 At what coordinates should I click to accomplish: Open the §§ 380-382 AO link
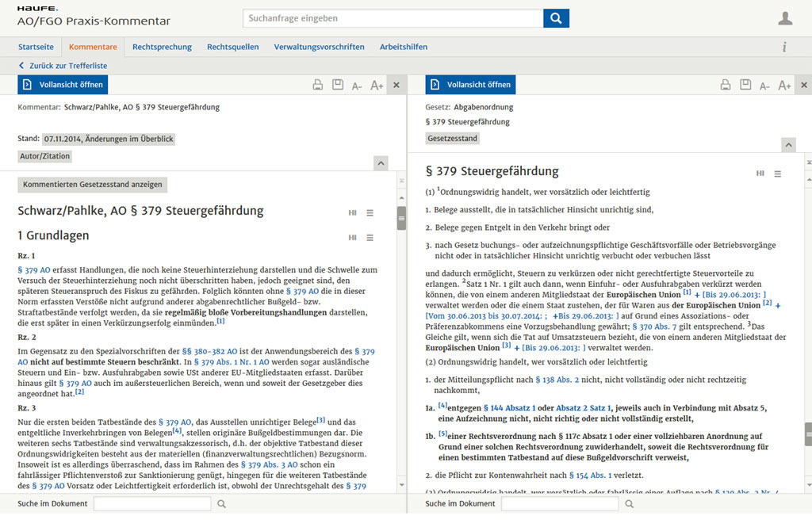coord(209,351)
